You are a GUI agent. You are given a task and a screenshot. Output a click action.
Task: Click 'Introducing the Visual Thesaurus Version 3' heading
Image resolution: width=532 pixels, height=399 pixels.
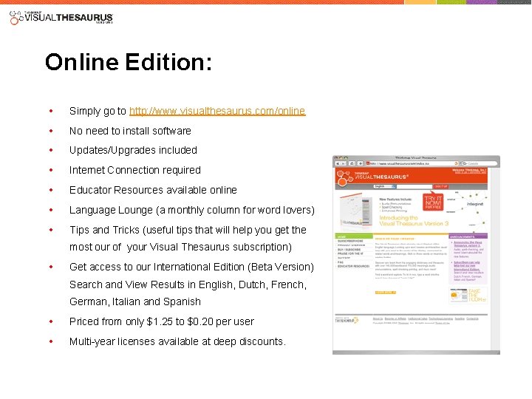414,220
